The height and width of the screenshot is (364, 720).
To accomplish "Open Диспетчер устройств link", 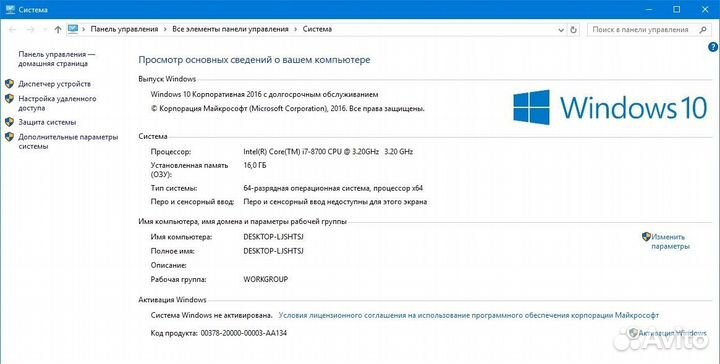I will pyautogui.click(x=54, y=84).
